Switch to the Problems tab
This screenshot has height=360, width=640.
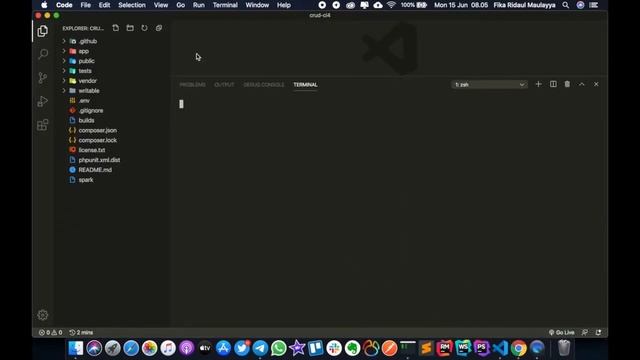click(193, 84)
